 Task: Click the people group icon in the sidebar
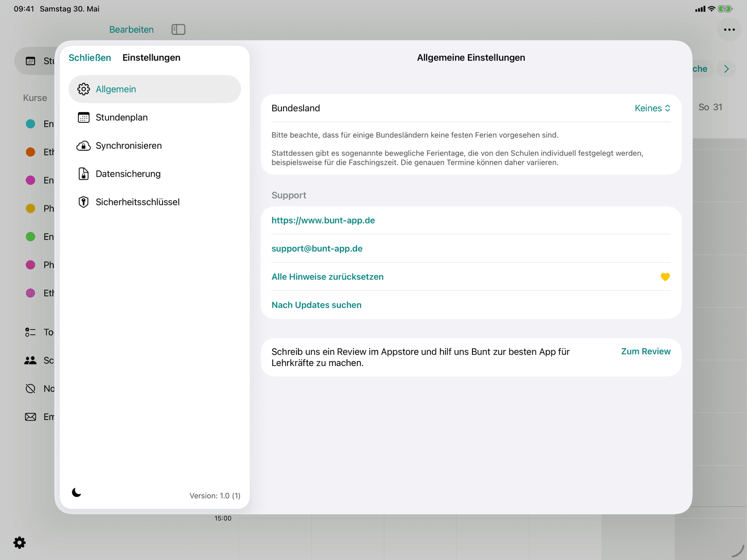[x=30, y=360]
